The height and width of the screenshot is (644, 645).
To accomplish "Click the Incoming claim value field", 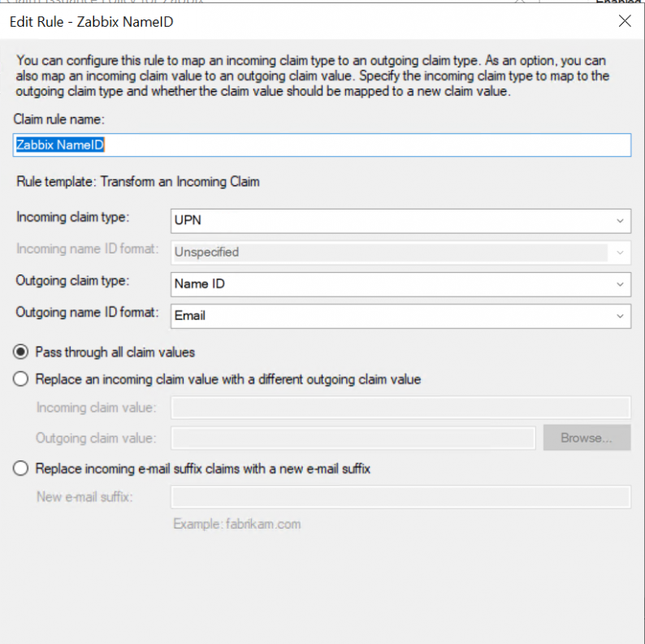I will click(400, 407).
